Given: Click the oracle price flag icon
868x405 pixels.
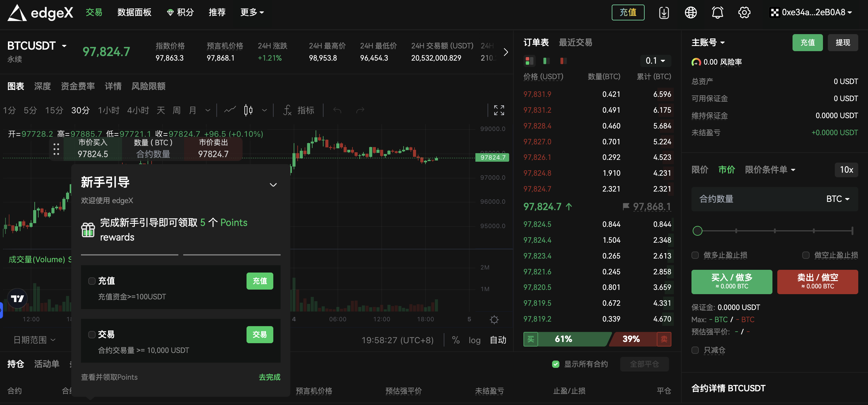Looking at the screenshot, I should 626,206.
